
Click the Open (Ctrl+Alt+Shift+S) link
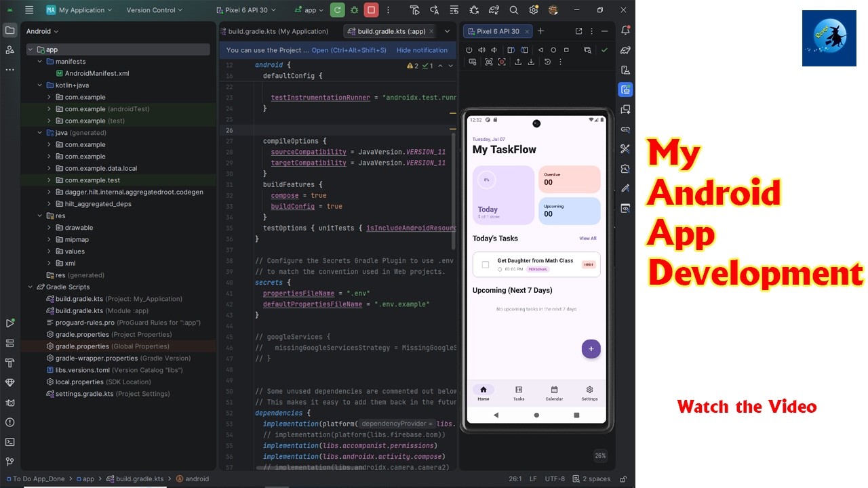point(349,50)
